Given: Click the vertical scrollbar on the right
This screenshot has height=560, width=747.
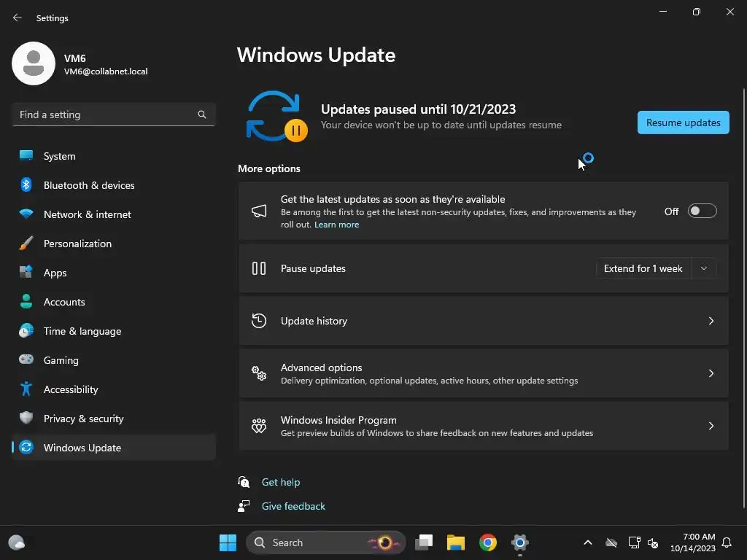Looking at the screenshot, I should (743, 298).
